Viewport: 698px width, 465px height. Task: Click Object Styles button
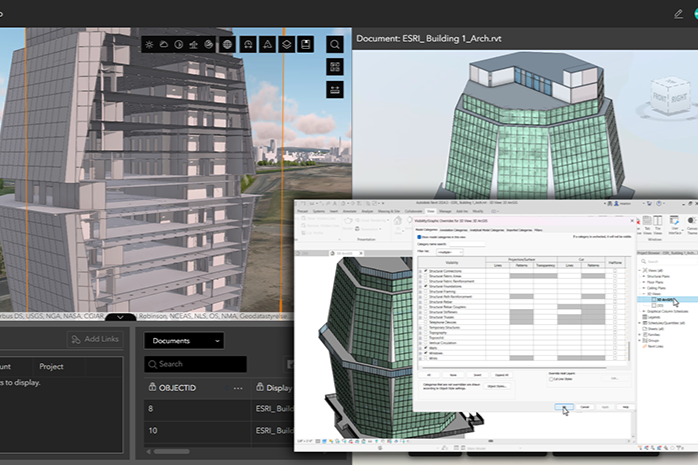point(497,386)
